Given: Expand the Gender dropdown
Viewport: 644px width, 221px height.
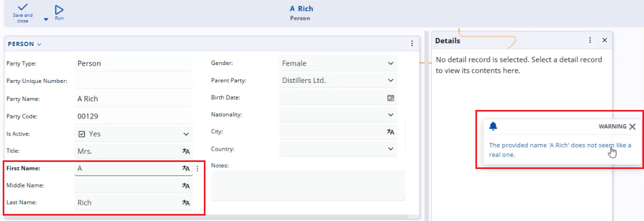Looking at the screenshot, I should click(390, 63).
